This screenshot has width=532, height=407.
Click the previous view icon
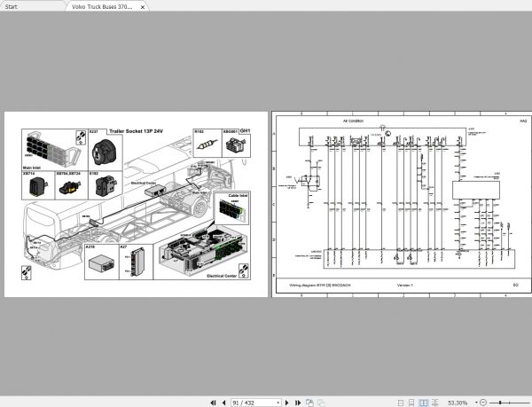click(x=309, y=403)
